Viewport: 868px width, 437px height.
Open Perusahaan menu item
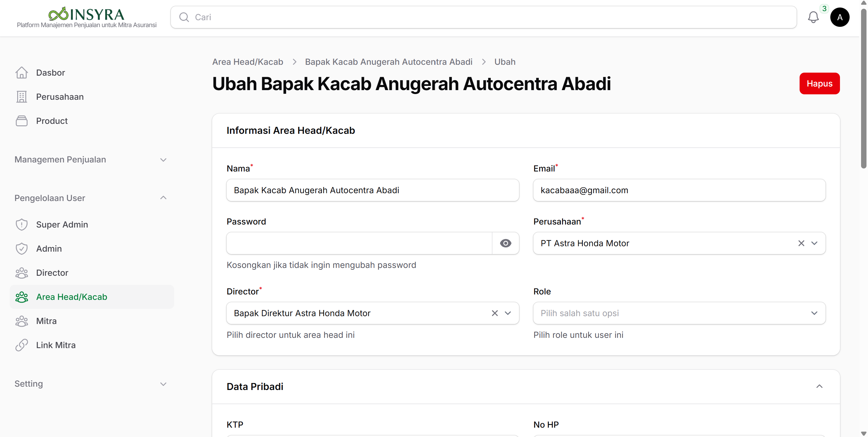[x=91, y=97]
